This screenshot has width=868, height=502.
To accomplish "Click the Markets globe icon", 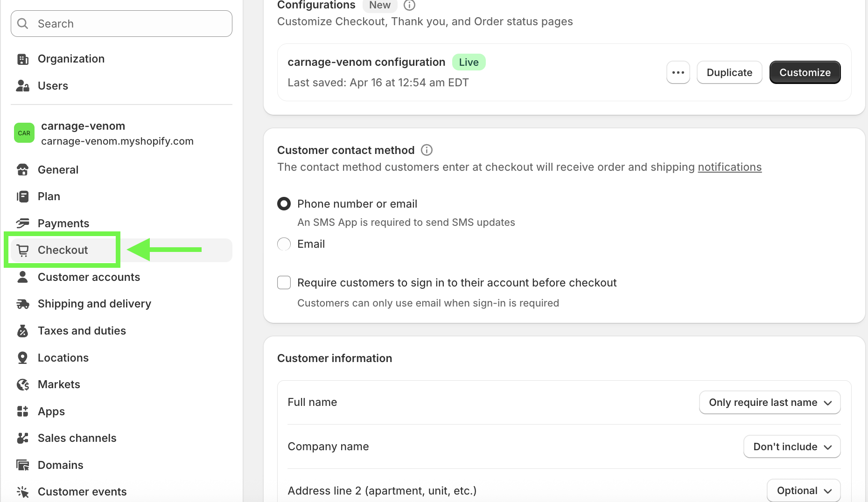I will [x=22, y=384].
